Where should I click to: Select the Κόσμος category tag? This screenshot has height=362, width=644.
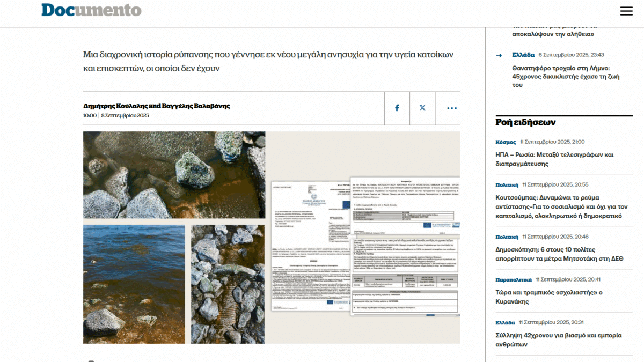(x=505, y=142)
